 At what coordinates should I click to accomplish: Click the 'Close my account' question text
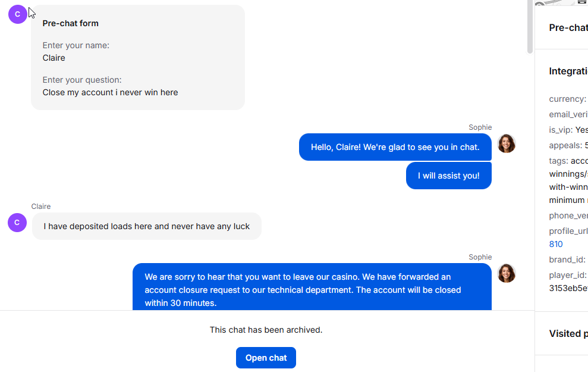click(110, 92)
